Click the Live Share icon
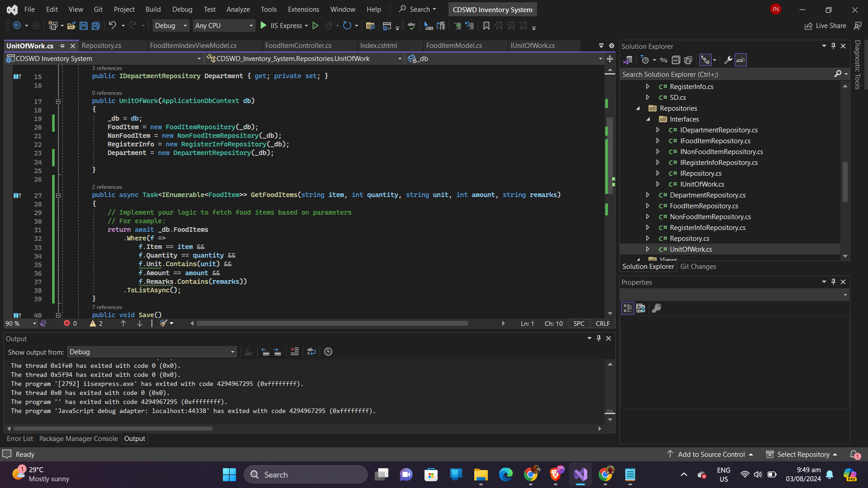The image size is (868, 488). pyautogui.click(x=808, y=26)
